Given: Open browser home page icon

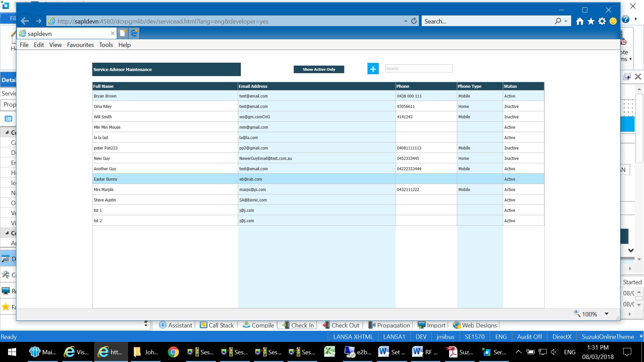Looking at the screenshot, I should coord(580,21).
